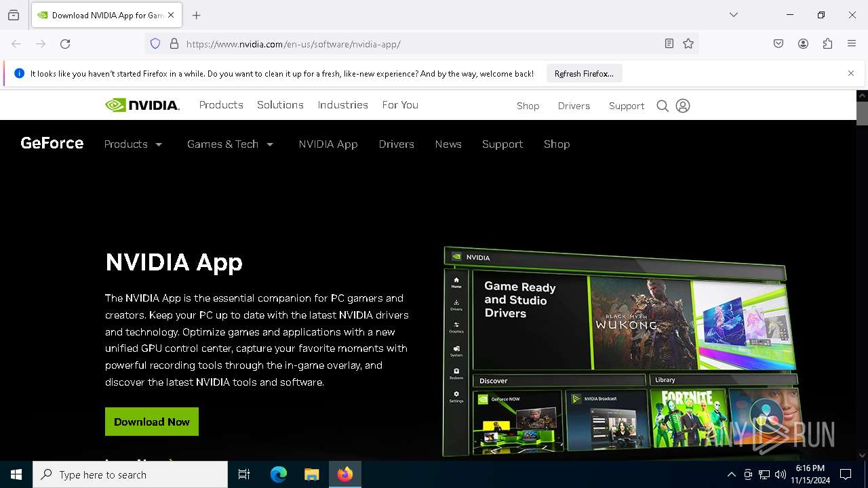
Task: Reload the page with refresh icon
Action: click(65, 44)
